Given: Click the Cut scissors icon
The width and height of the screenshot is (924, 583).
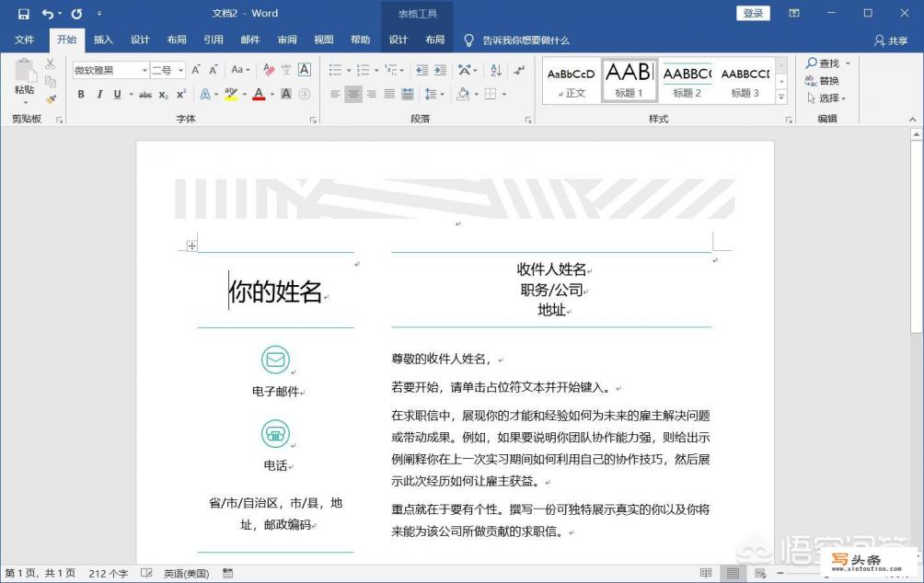Looking at the screenshot, I should (51, 63).
